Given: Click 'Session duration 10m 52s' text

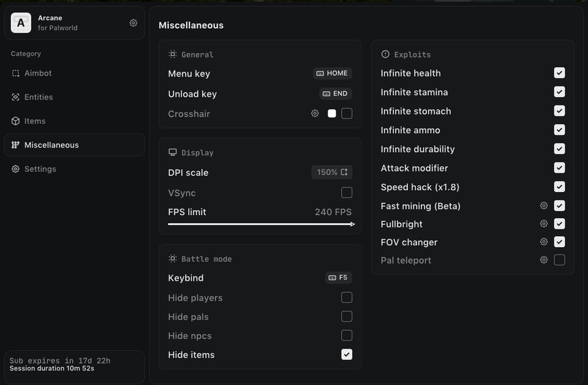Looking at the screenshot, I should pos(51,368).
